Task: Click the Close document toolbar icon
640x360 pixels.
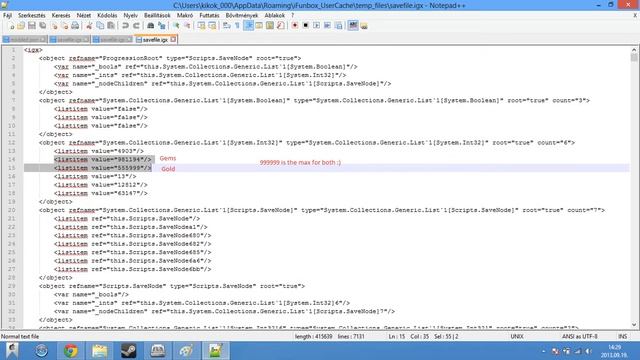Action: [53, 26]
